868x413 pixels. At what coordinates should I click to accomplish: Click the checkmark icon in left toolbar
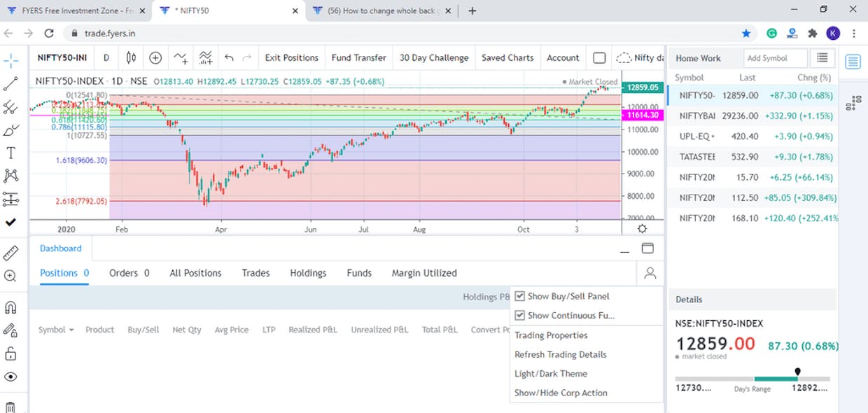[x=10, y=222]
